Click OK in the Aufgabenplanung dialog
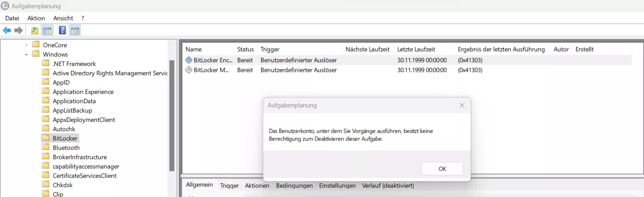 point(442,169)
